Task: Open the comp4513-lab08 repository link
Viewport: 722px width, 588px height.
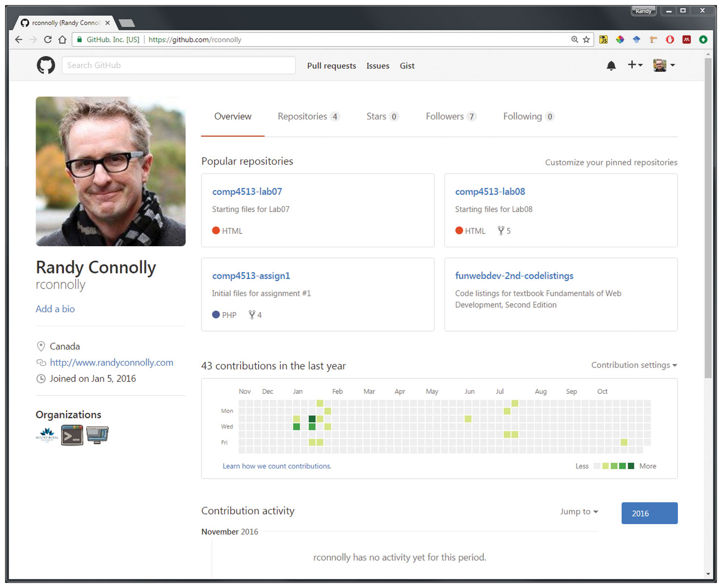Action: point(490,192)
